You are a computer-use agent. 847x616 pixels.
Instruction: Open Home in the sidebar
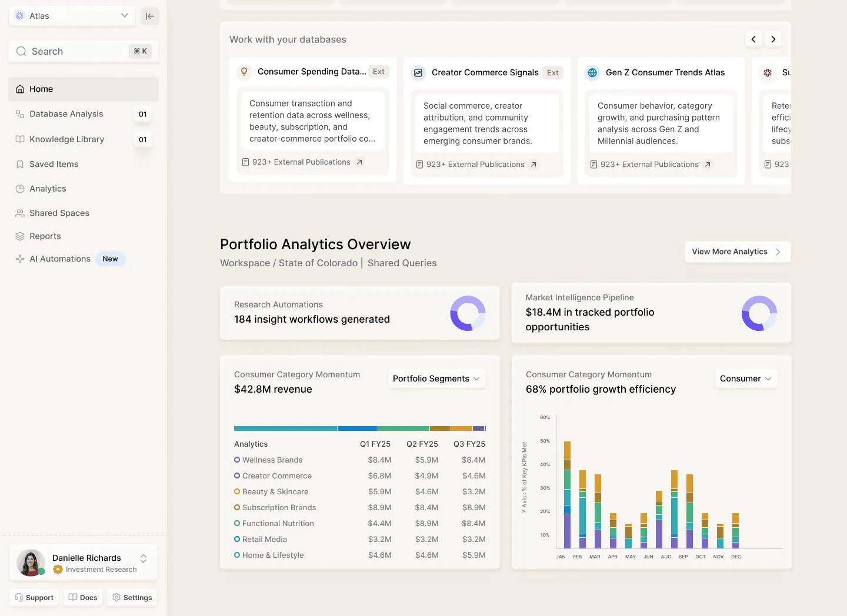pyautogui.click(x=84, y=89)
